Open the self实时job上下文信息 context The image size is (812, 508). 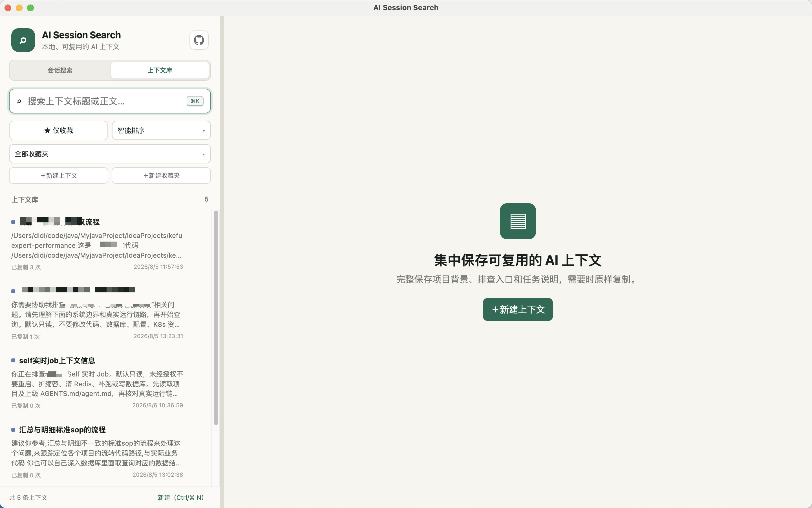97,382
